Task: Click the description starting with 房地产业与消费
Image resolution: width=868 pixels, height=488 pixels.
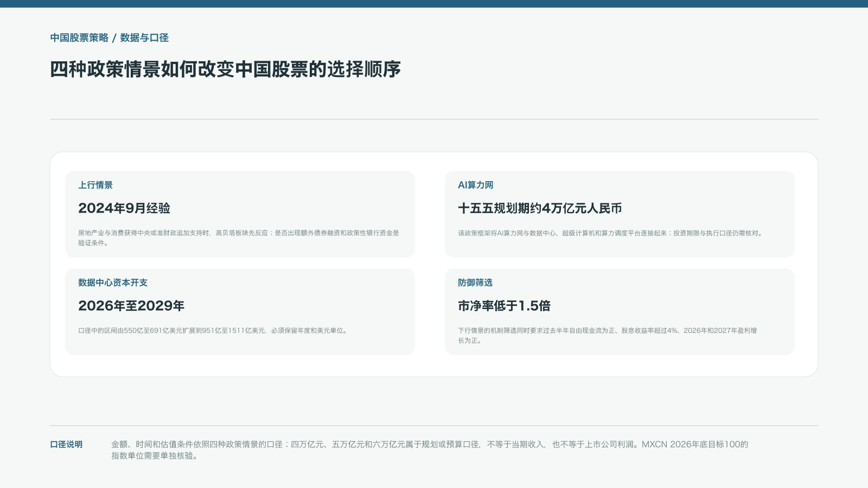Action: click(239, 238)
